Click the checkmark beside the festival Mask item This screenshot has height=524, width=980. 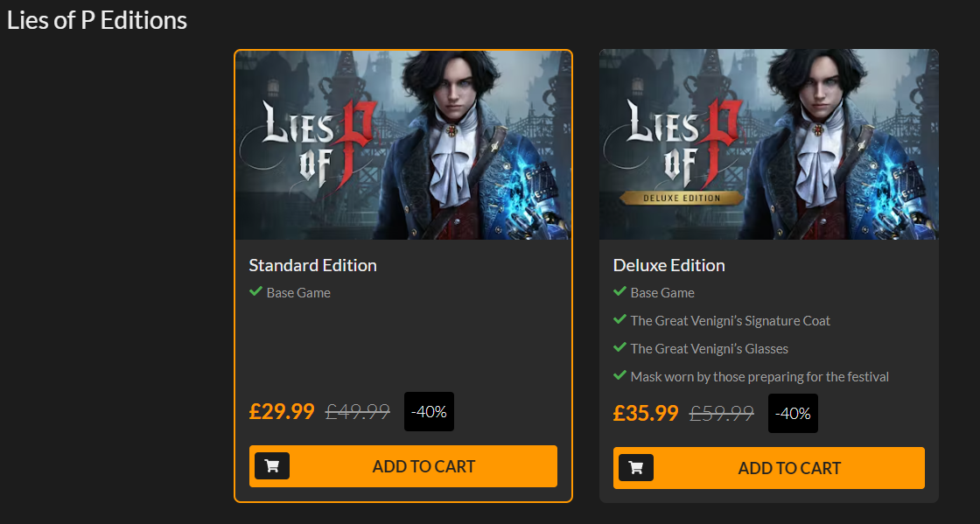[x=619, y=376]
